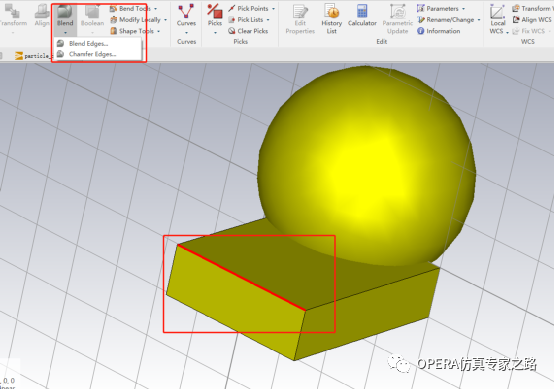Open the History List

click(331, 18)
